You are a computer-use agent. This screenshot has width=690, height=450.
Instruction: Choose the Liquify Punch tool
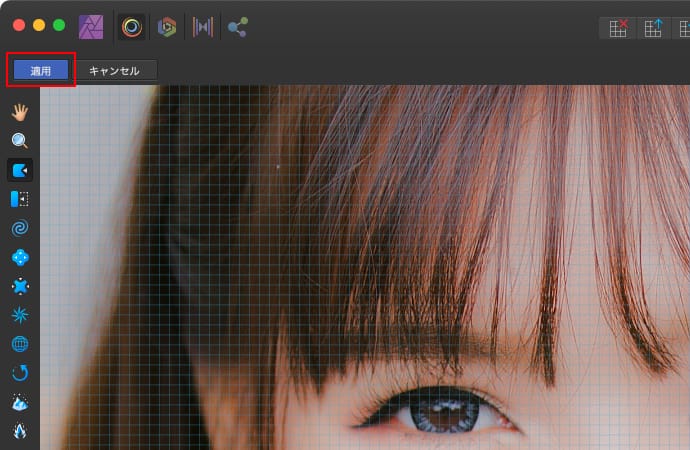coord(20,287)
